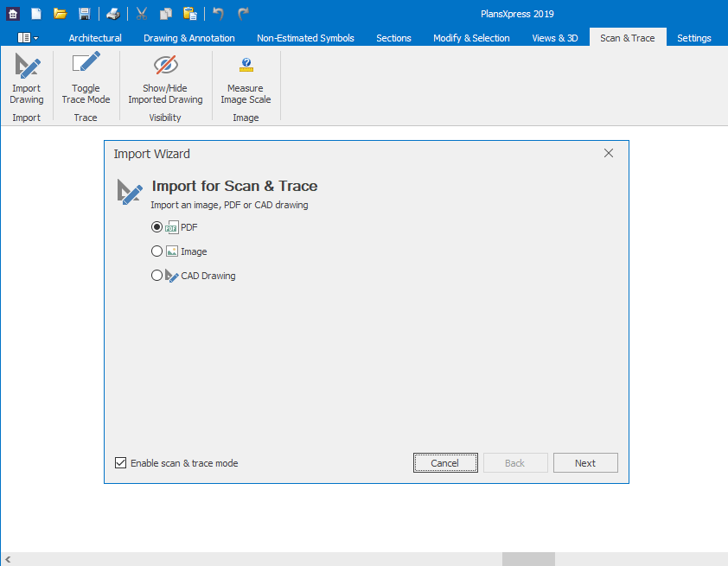Image resolution: width=728 pixels, height=566 pixels.
Task: Click the horizontal scrollbar thumb
Action: [x=528, y=559]
